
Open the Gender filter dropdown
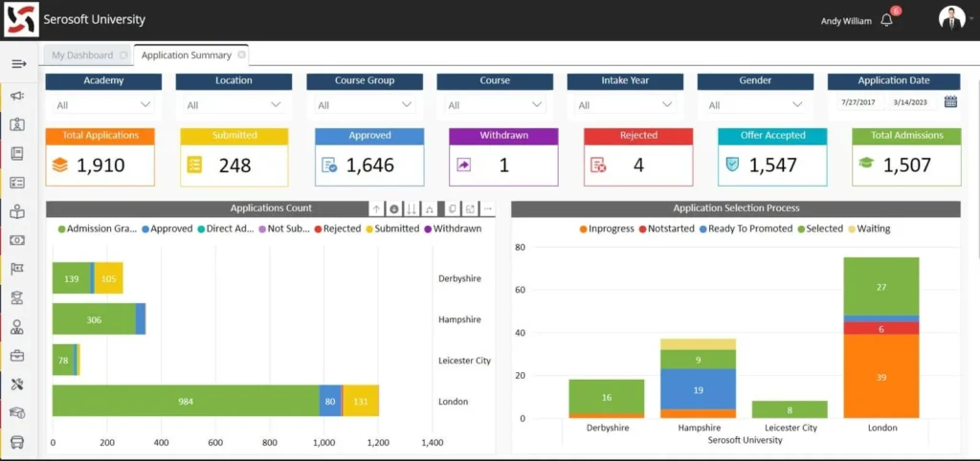click(756, 104)
